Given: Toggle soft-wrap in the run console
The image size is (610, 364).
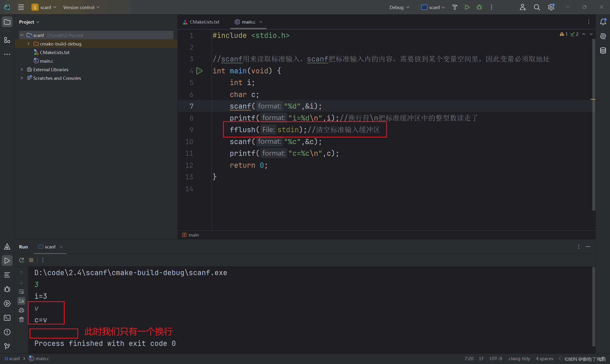Looking at the screenshot, I should tap(22, 292).
